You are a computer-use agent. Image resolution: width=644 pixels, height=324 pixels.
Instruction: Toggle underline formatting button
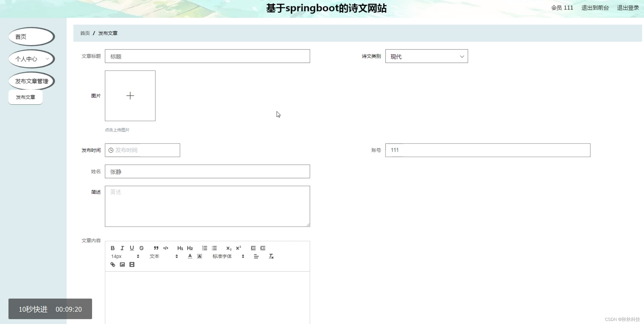132,248
